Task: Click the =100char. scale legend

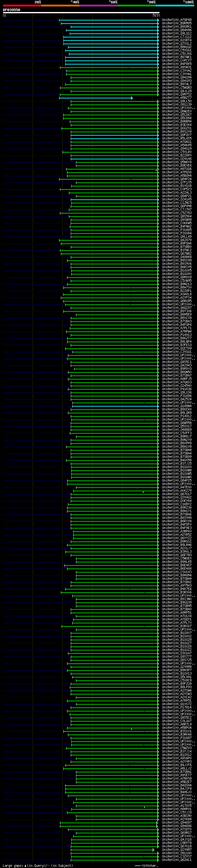Action: (147, 865)
